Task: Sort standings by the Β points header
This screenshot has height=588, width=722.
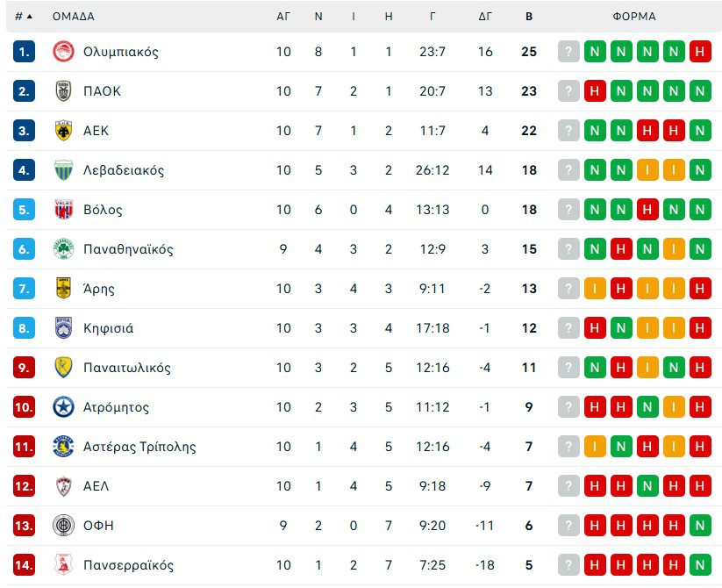Action: pos(528,16)
